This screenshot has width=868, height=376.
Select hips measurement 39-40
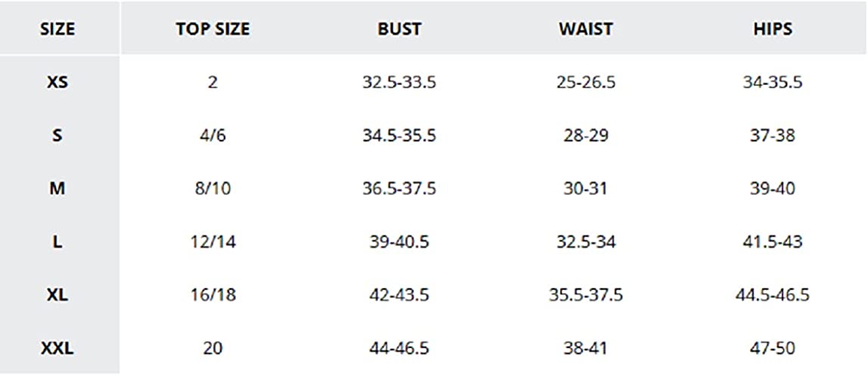772,189
